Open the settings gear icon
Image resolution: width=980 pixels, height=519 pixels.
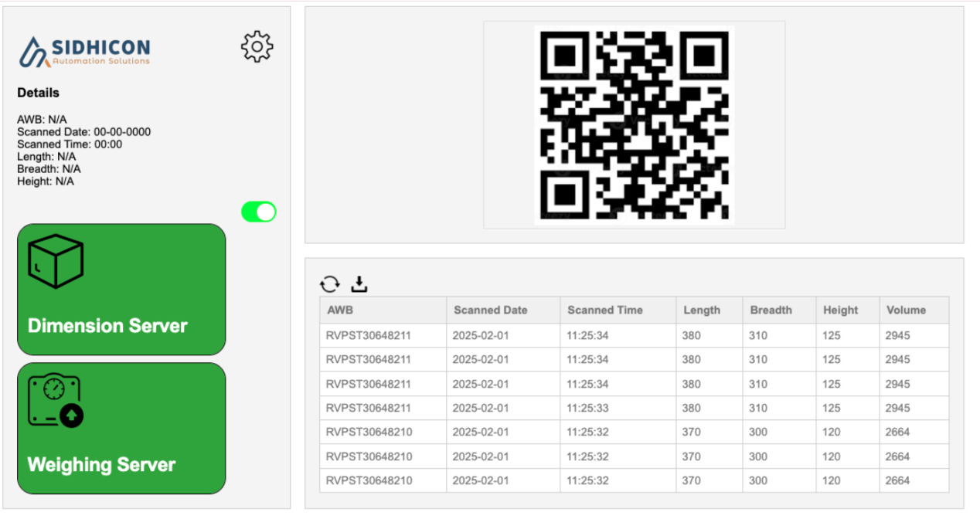click(x=257, y=45)
